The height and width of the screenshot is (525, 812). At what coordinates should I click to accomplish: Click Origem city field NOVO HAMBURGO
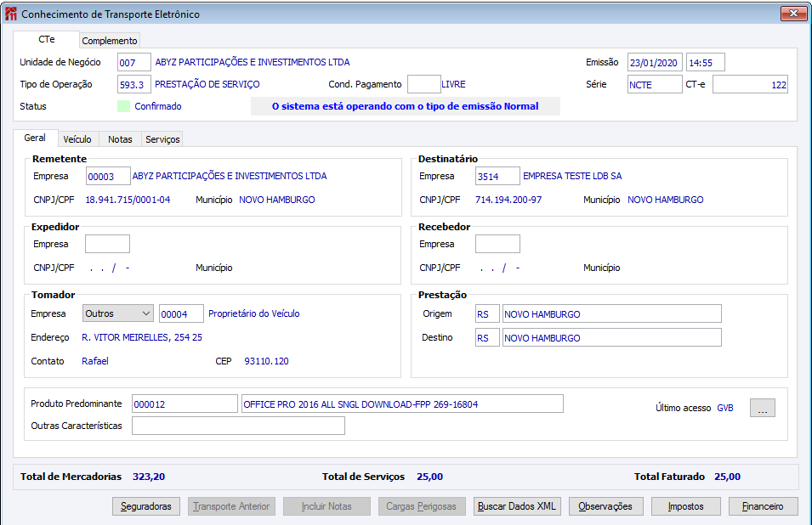[611, 313]
